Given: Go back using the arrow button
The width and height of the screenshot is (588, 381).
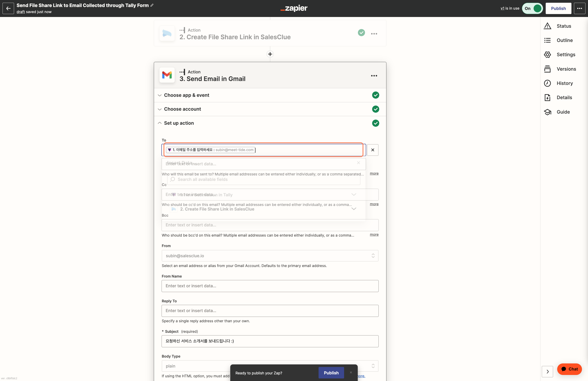Looking at the screenshot, I should 8,8.
